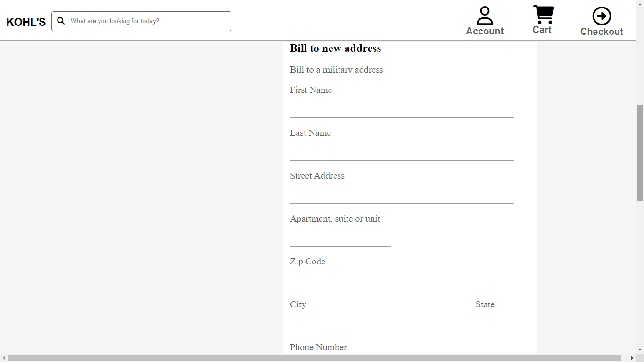644x362 pixels.
Task: Click the vertical scrollbar thumb
Action: coord(640,153)
